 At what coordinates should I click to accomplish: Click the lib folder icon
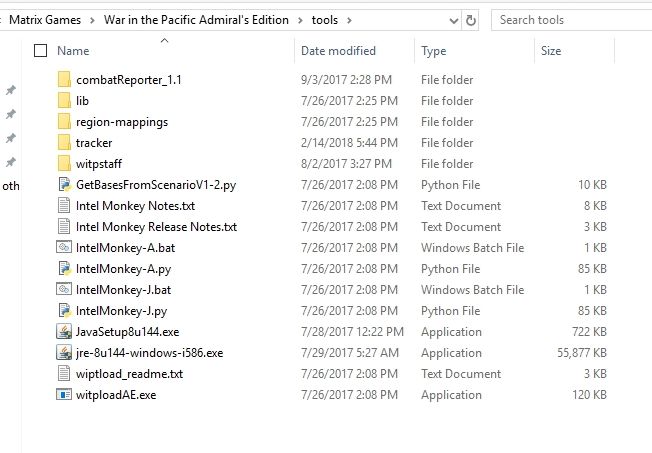coord(64,101)
